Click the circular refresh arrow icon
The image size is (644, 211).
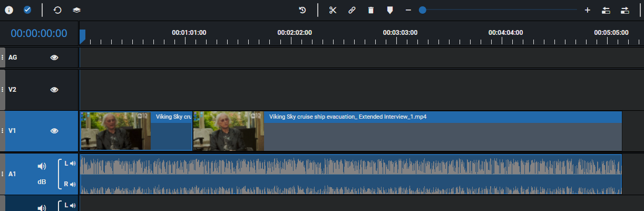coord(57,10)
